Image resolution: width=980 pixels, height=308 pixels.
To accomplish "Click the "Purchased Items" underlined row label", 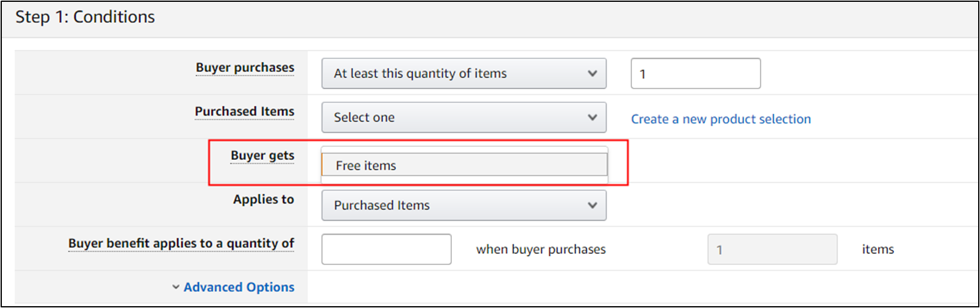I will coord(244,112).
